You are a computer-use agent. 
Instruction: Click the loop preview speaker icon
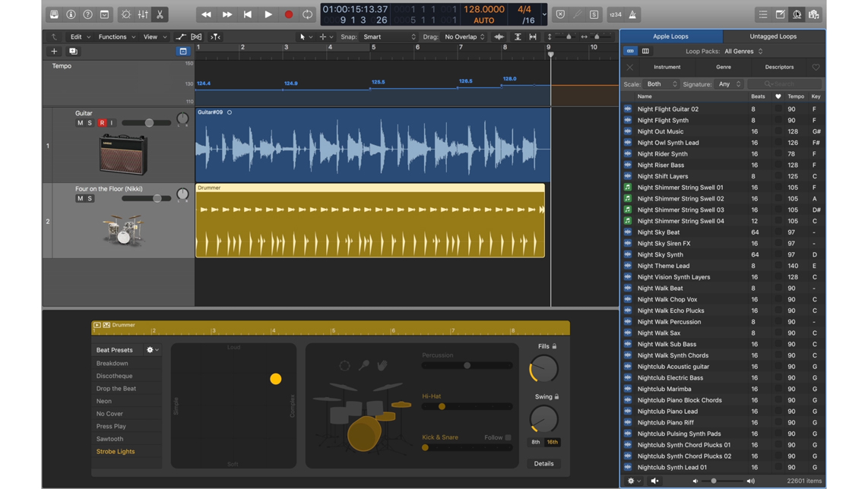(655, 481)
